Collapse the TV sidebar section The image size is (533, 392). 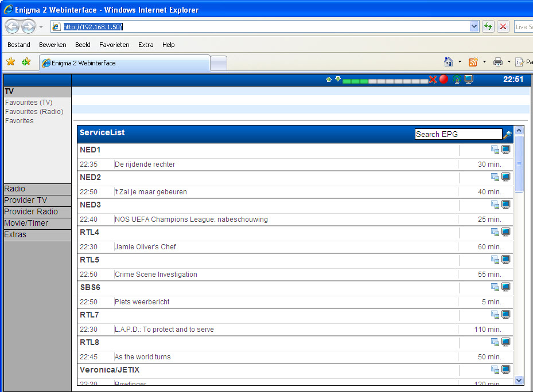click(37, 91)
